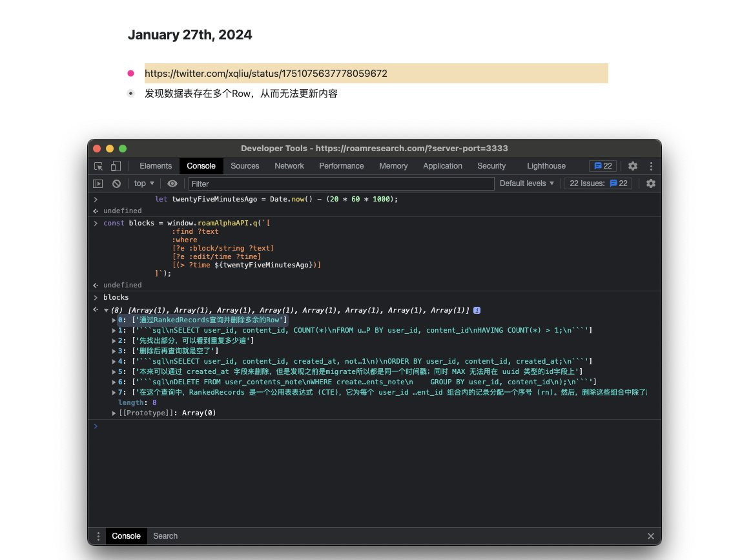Click the 22 Issues button

598,183
